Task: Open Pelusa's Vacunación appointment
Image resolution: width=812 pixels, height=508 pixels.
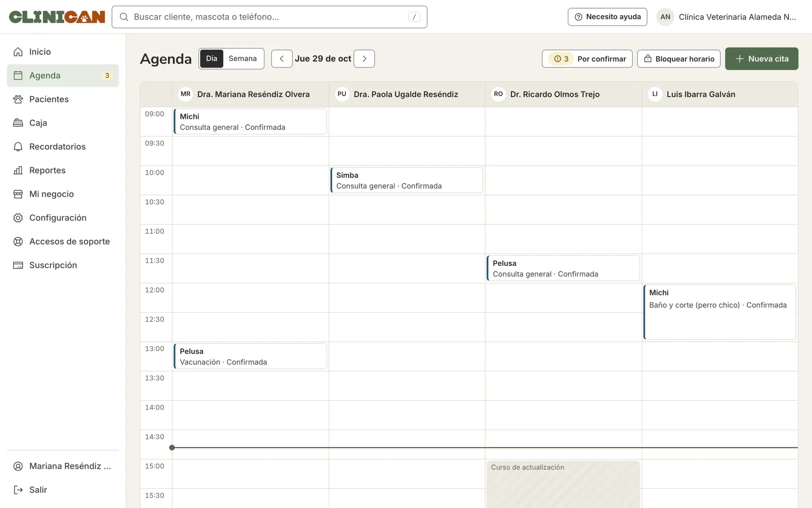Action: tap(250, 356)
